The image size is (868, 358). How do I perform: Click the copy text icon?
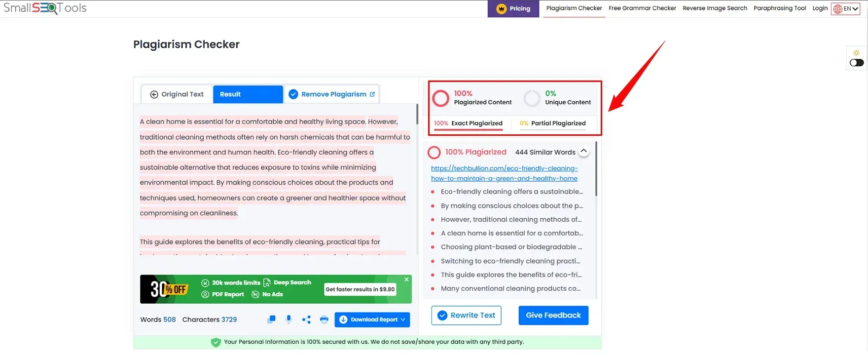[x=271, y=319]
